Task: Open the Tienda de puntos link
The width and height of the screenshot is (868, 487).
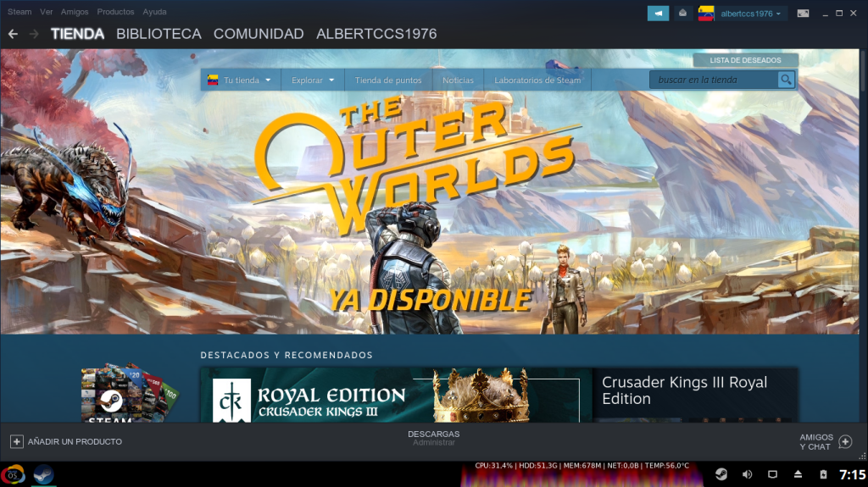Action: click(x=388, y=80)
